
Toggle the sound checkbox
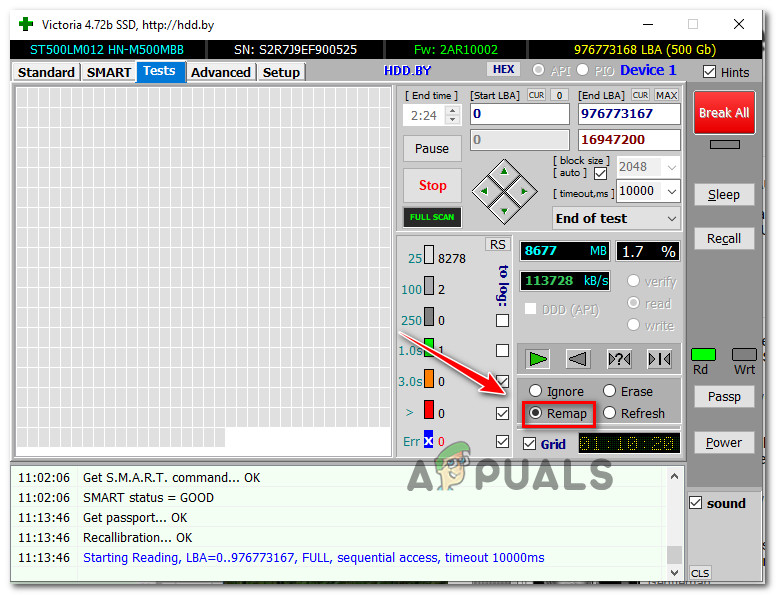click(695, 503)
